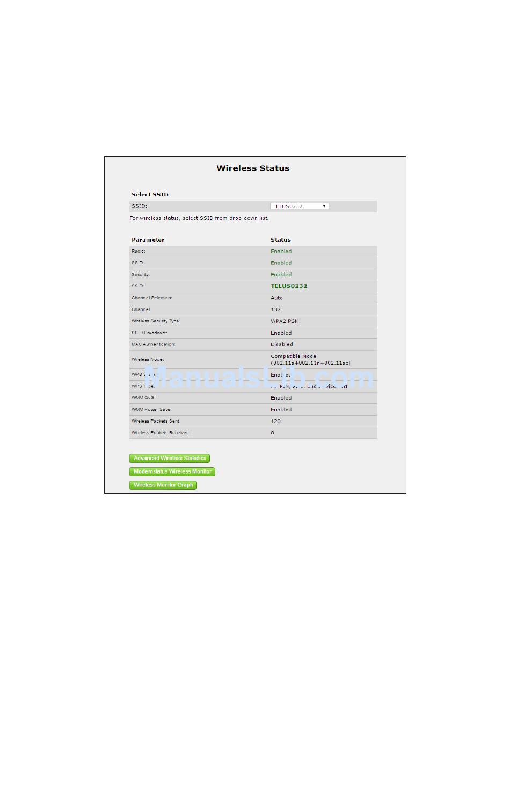Click the Radio: parameter label
This screenshot has width=510, height=812.
pos(139,252)
